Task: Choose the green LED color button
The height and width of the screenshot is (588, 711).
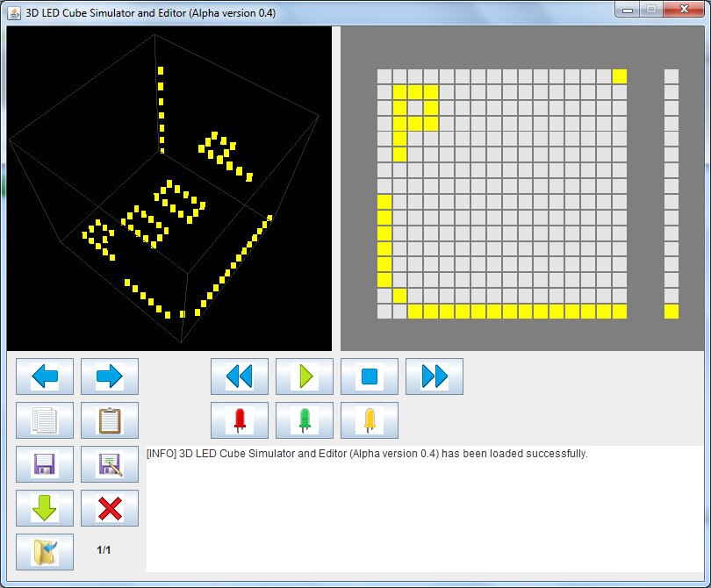Action: [x=305, y=420]
